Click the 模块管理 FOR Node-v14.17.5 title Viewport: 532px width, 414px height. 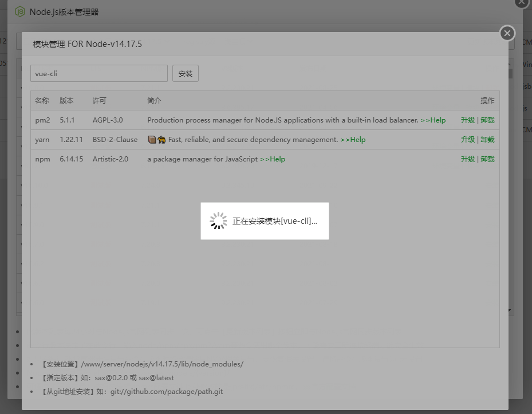(x=87, y=44)
